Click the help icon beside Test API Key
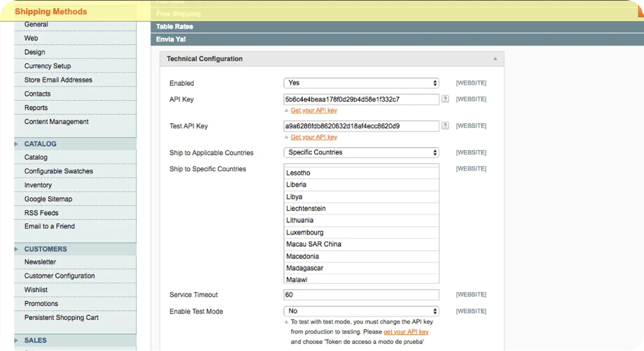644x351 pixels. point(445,125)
